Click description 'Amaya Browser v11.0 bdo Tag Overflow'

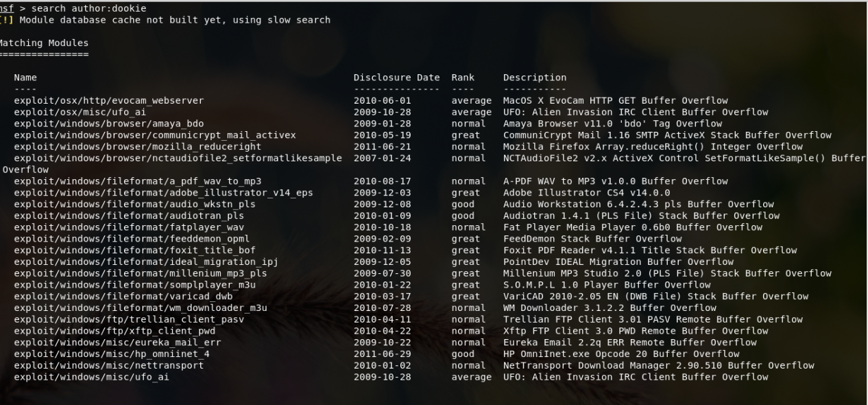coord(613,124)
